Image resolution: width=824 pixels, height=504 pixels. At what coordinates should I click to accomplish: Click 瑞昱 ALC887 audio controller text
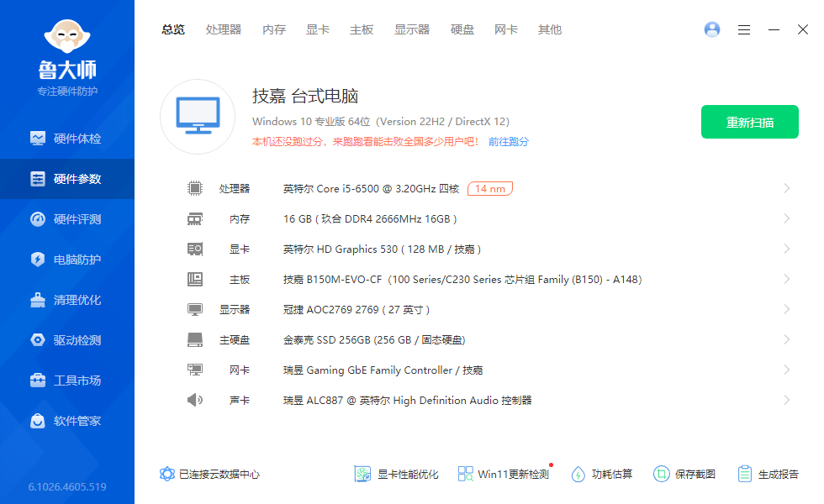click(x=407, y=400)
